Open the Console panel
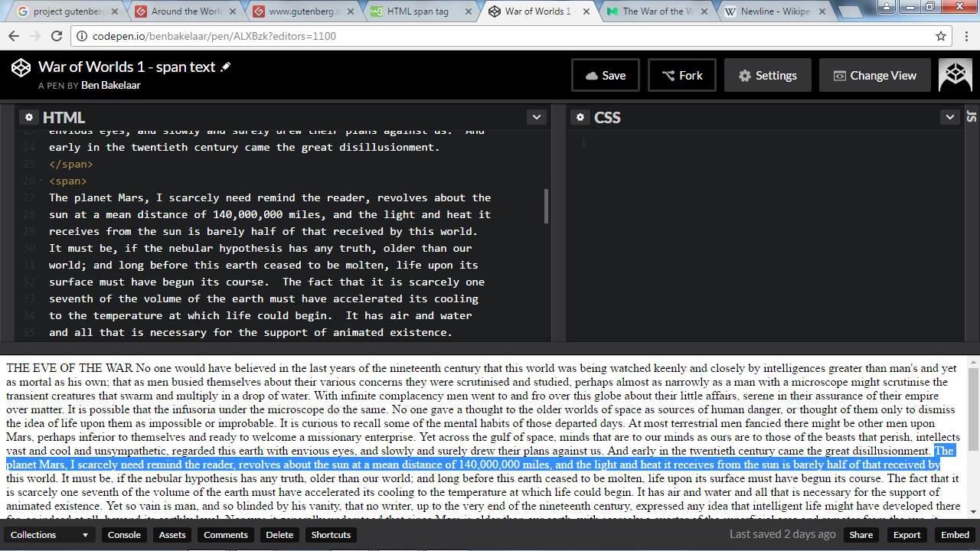 [x=124, y=535]
